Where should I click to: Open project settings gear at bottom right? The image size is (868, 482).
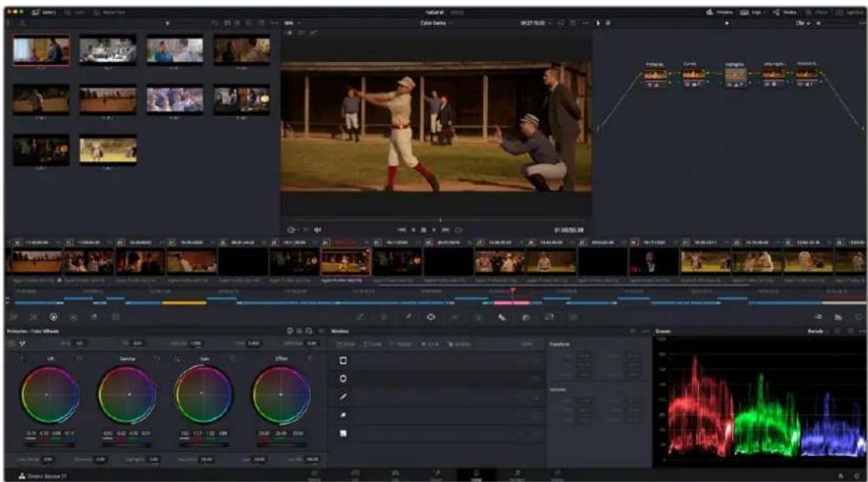859,476
